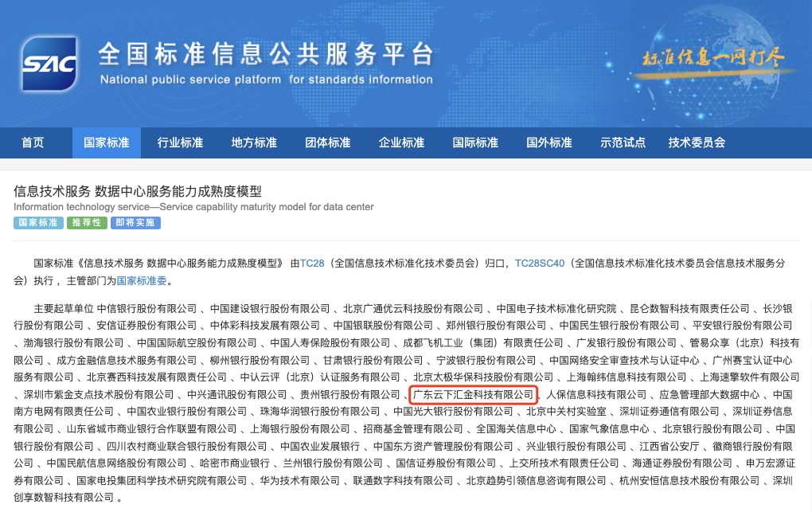The width and height of the screenshot is (812, 512).
Task: Click the text 华为技术有限公司
Action: (x=300, y=481)
